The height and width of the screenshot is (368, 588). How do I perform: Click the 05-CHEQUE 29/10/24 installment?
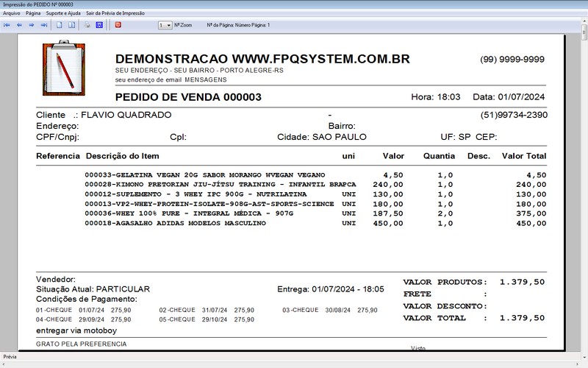pos(207,319)
